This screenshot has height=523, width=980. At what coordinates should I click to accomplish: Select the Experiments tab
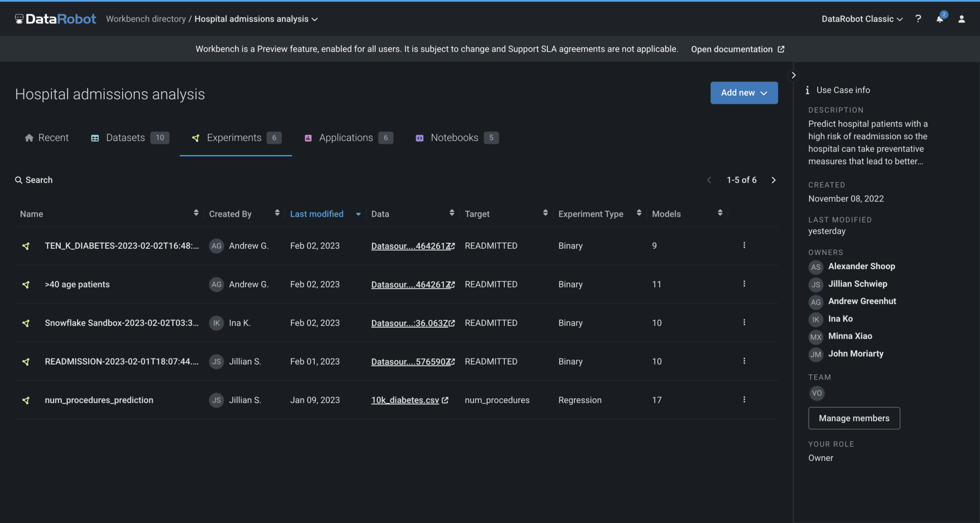point(236,138)
